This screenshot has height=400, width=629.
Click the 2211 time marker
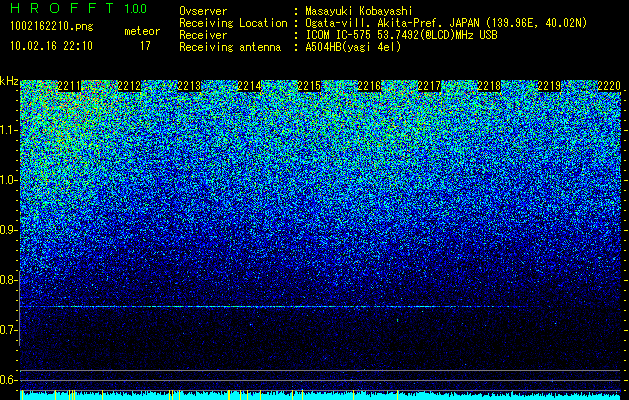coord(69,86)
